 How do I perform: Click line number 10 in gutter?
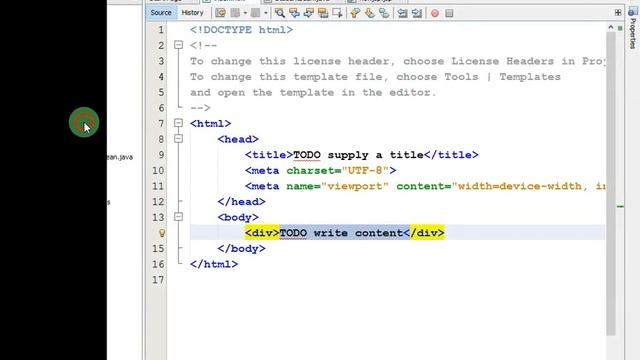click(158, 171)
